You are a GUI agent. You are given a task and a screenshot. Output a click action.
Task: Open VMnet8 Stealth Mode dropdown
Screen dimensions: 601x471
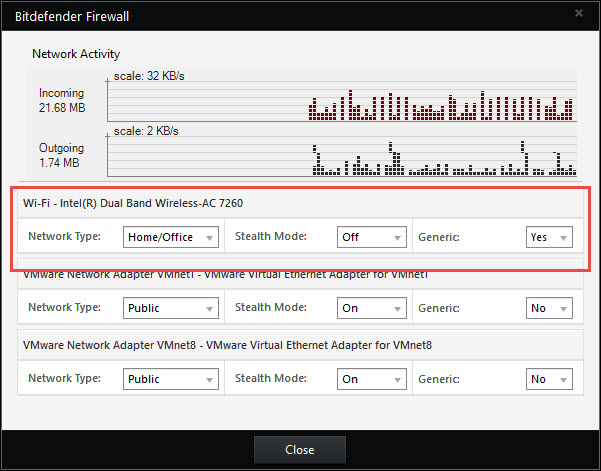point(372,379)
